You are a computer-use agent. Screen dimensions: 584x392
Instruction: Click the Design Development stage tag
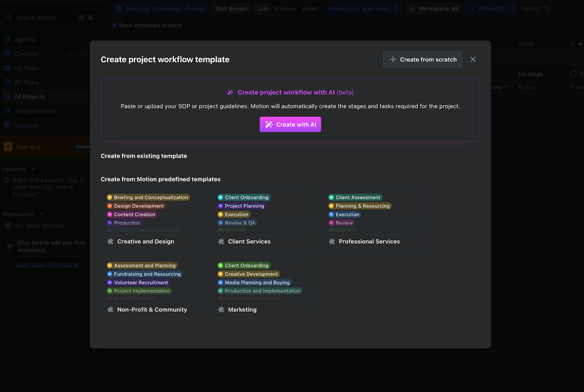(136, 206)
